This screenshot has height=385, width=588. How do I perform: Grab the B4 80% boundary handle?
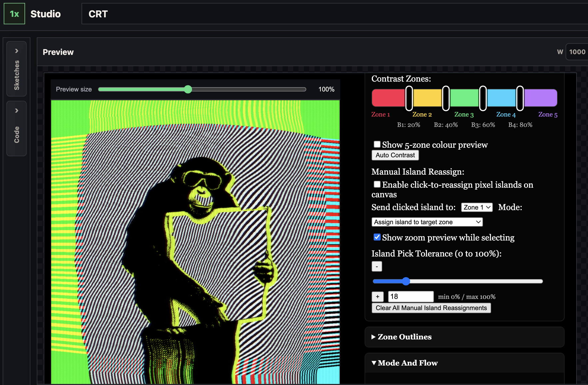[520, 98]
